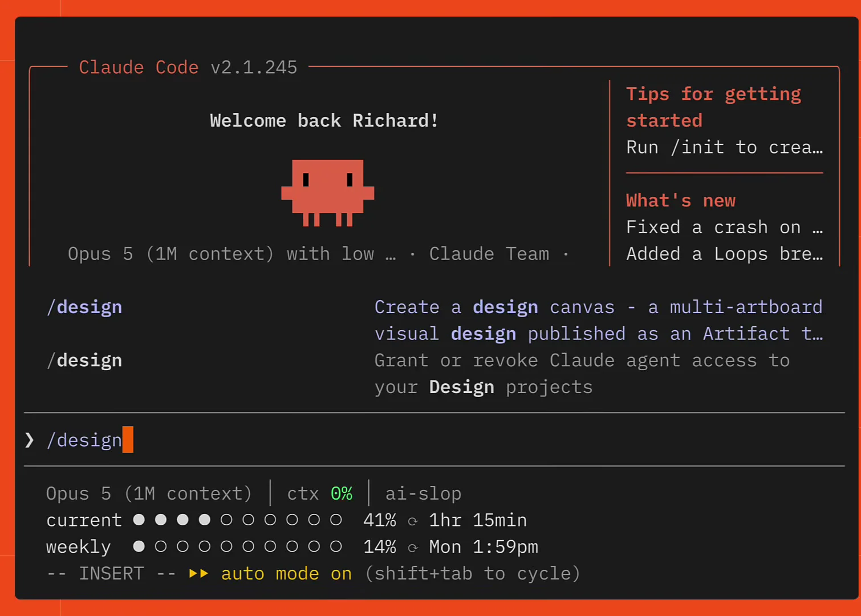
Task: Select the first /design command for design canvas
Action: pos(84,307)
